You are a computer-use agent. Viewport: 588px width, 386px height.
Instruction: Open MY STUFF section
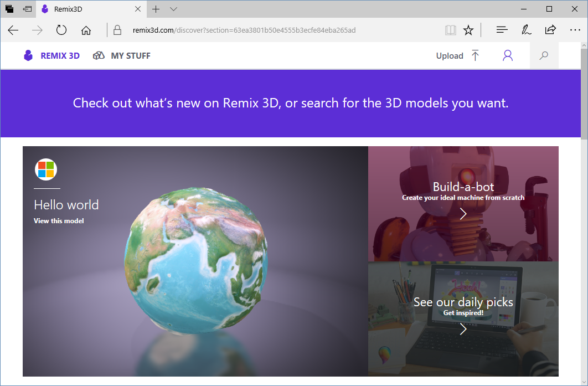pyautogui.click(x=131, y=55)
